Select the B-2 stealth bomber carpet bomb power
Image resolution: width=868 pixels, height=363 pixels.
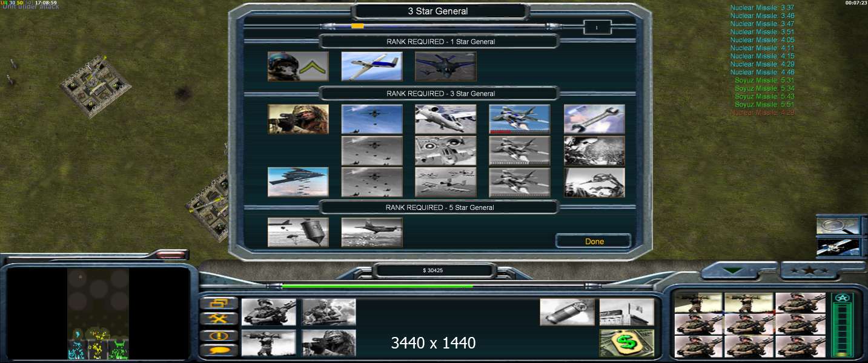pyautogui.click(x=298, y=182)
